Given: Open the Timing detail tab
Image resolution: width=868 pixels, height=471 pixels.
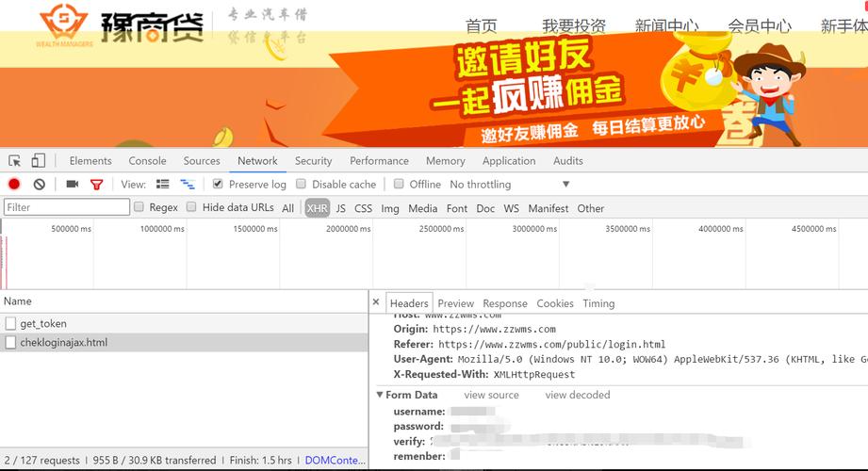Looking at the screenshot, I should coord(598,303).
